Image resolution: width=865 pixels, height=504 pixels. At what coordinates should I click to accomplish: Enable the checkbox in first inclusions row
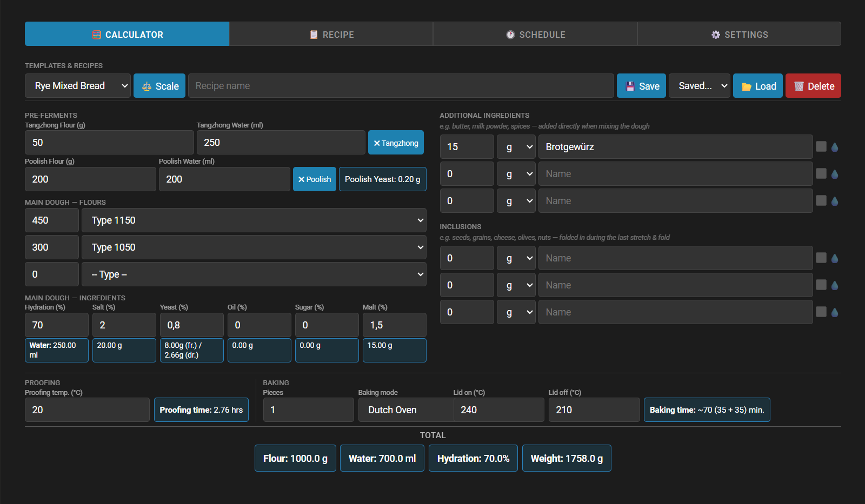click(821, 258)
